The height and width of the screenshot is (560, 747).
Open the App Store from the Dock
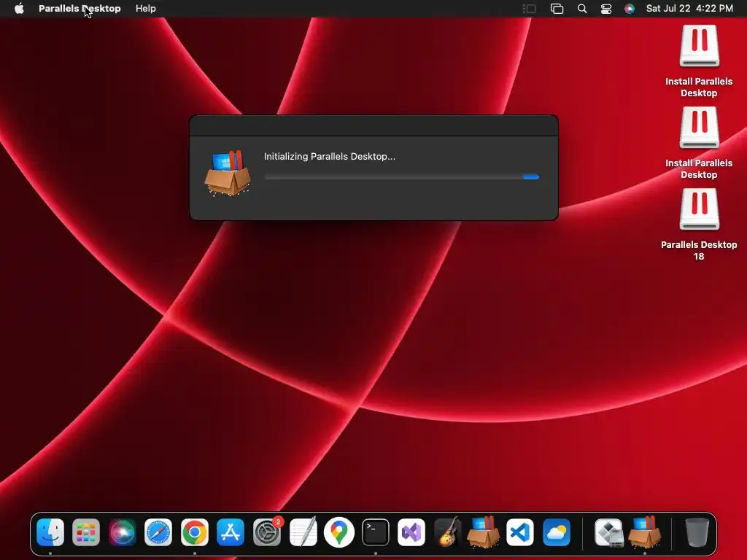(x=231, y=532)
